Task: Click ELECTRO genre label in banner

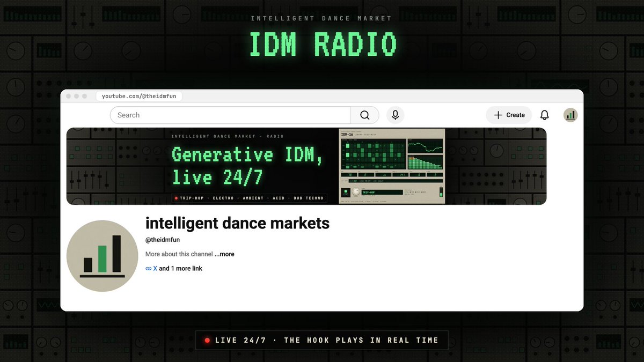Action: (223, 198)
